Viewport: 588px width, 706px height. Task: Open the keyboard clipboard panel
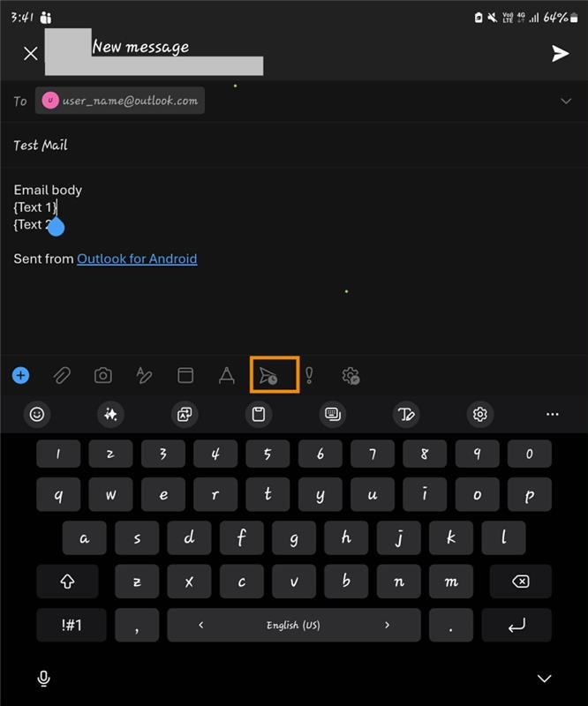tap(259, 414)
